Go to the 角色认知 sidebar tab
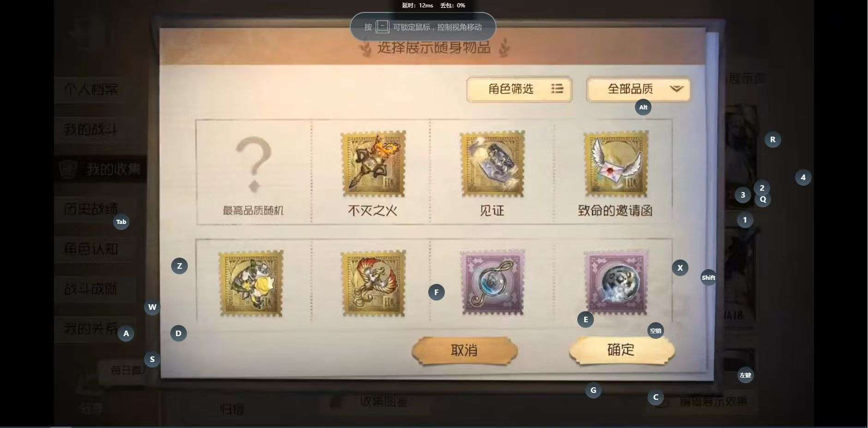The image size is (868, 428). coord(91,249)
